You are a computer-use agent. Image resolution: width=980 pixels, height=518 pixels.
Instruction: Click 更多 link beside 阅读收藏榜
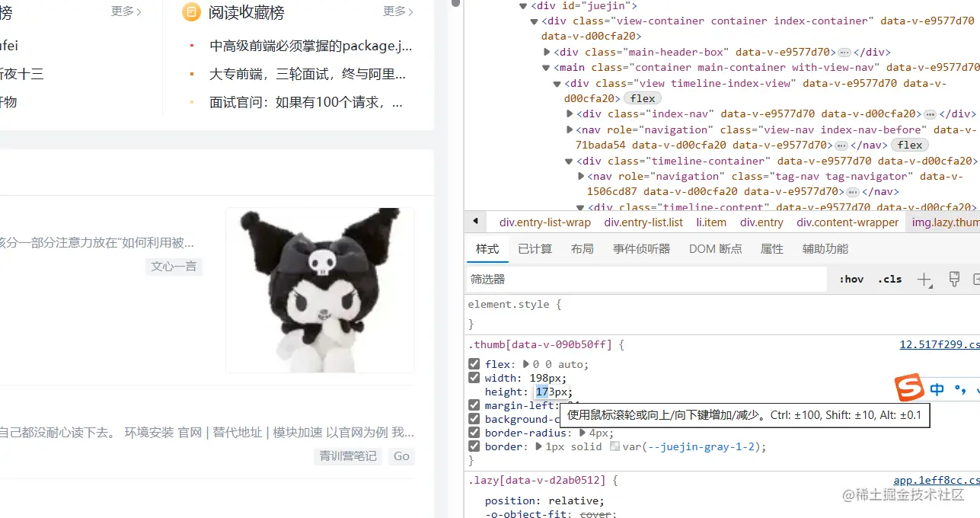coord(398,11)
